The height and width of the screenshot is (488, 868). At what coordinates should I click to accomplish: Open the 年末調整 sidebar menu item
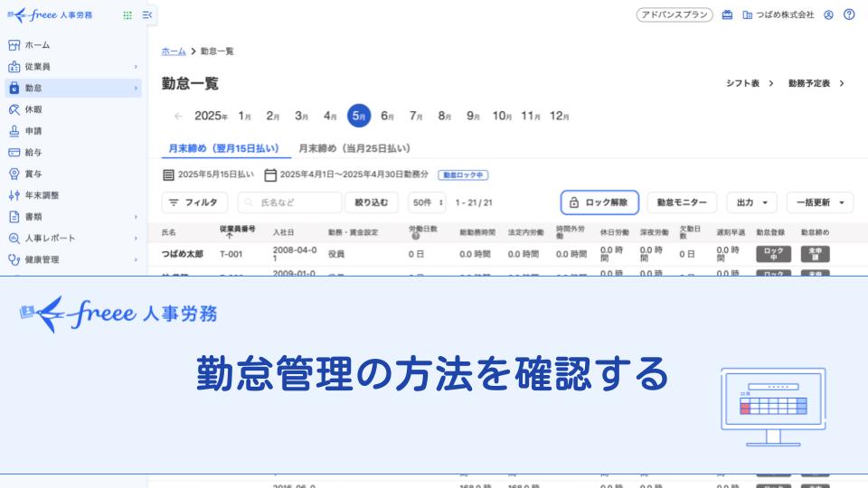coord(73,195)
